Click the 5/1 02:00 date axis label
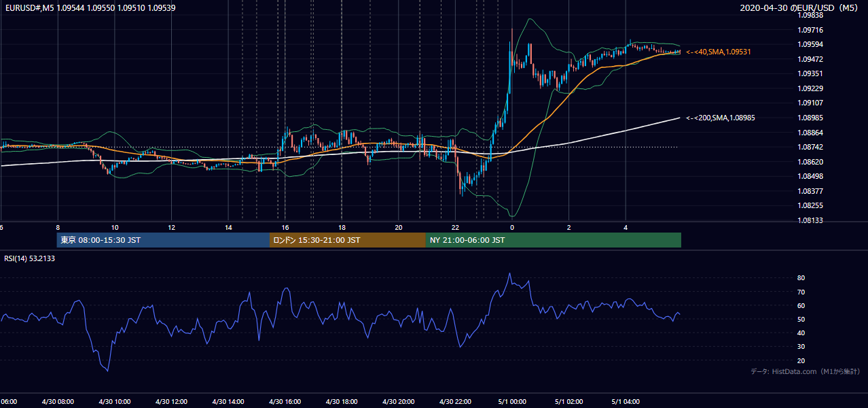 (x=568, y=402)
